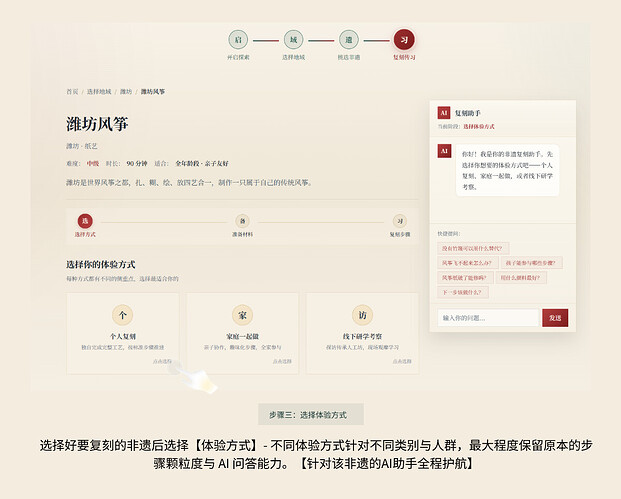This screenshot has height=499, width=621.
Task: Click the 启 step circle for 开启探索
Action: [238, 40]
